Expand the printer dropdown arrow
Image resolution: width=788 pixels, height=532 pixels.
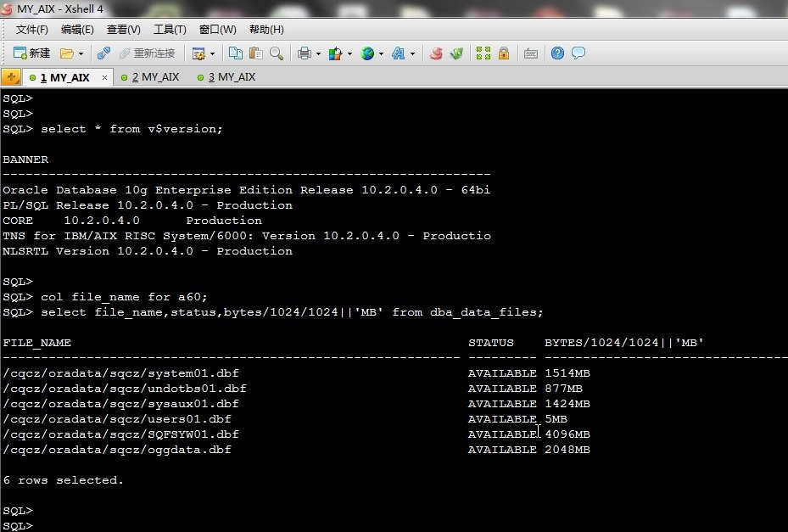[317, 53]
